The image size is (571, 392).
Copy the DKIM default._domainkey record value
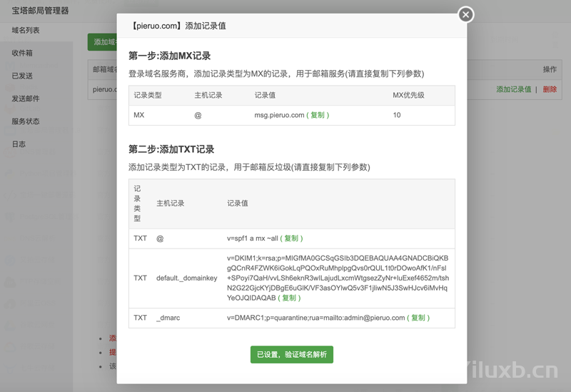click(x=289, y=298)
